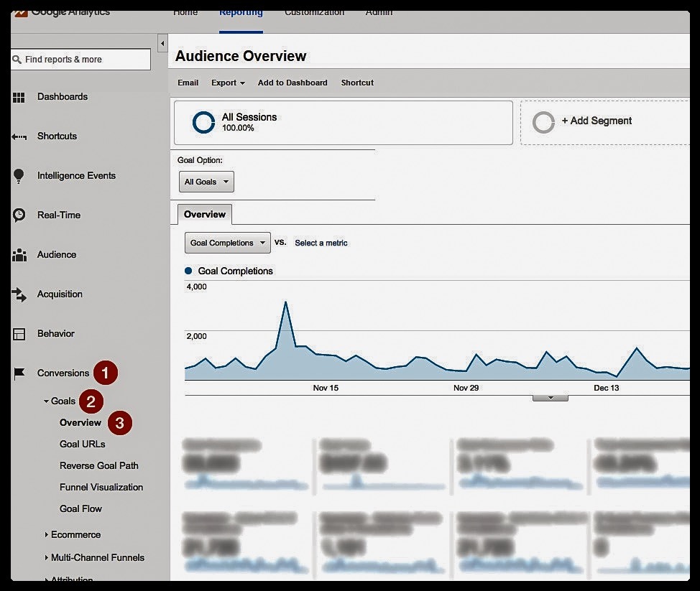This screenshot has height=591, width=700.
Task: Open Acquisition section in sidebar
Action: point(60,294)
